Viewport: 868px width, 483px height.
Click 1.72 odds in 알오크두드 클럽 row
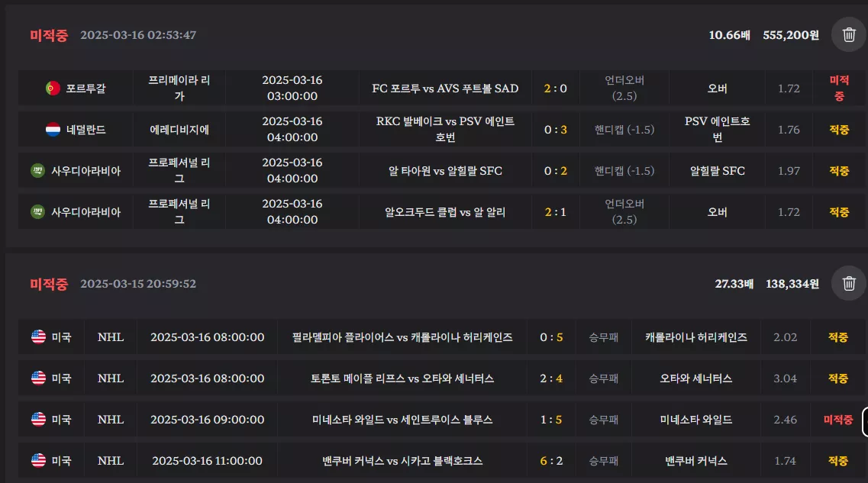point(789,212)
